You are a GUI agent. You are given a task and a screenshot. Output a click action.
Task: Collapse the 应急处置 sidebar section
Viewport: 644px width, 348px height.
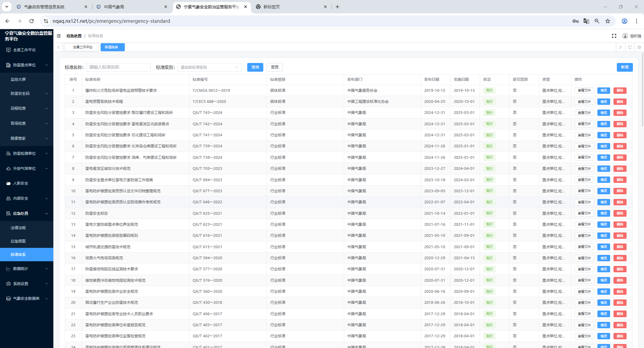click(27, 213)
